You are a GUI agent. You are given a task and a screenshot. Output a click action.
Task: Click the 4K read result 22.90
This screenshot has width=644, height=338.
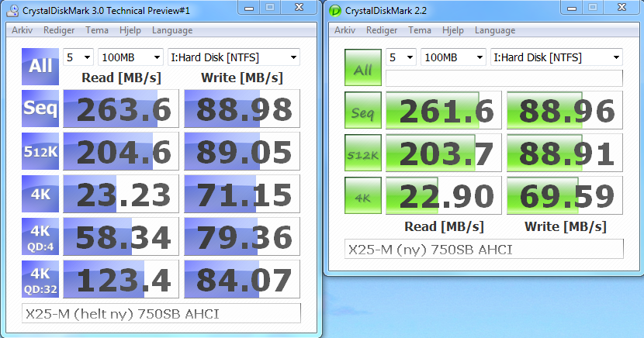click(x=444, y=195)
